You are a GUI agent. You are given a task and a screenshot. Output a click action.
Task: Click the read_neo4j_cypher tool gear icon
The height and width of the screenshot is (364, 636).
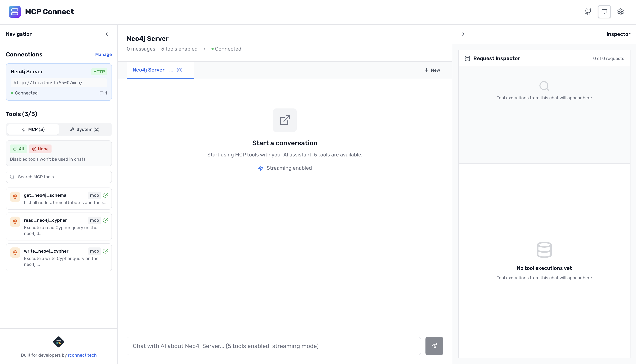click(x=15, y=222)
